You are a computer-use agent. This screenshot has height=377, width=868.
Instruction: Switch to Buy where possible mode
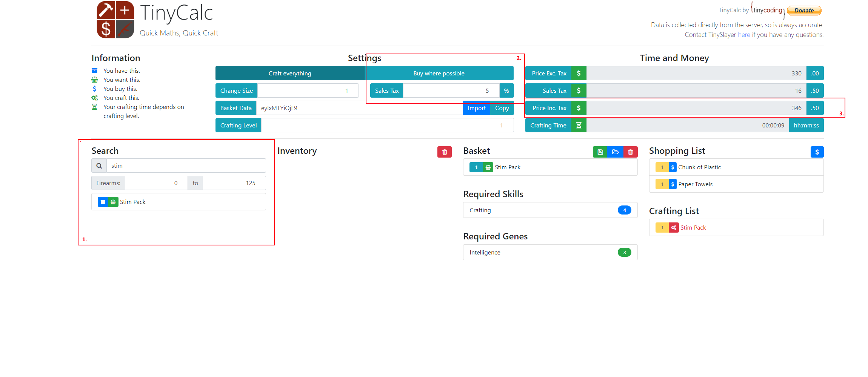pyautogui.click(x=439, y=74)
